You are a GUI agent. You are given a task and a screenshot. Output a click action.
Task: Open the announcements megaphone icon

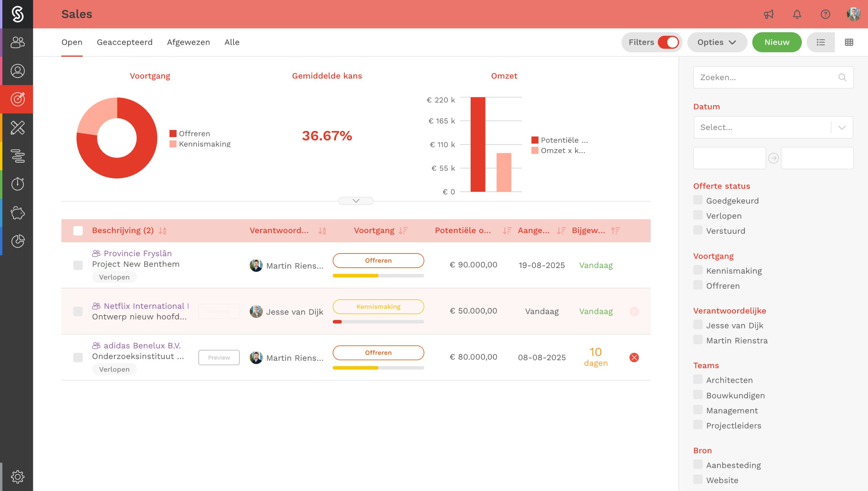coord(768,14)
